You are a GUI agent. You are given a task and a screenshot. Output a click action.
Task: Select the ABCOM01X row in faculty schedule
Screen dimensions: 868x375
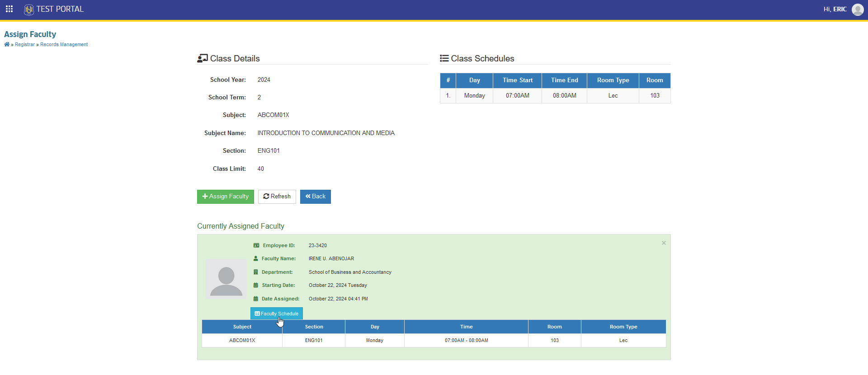tap(434, 340)
